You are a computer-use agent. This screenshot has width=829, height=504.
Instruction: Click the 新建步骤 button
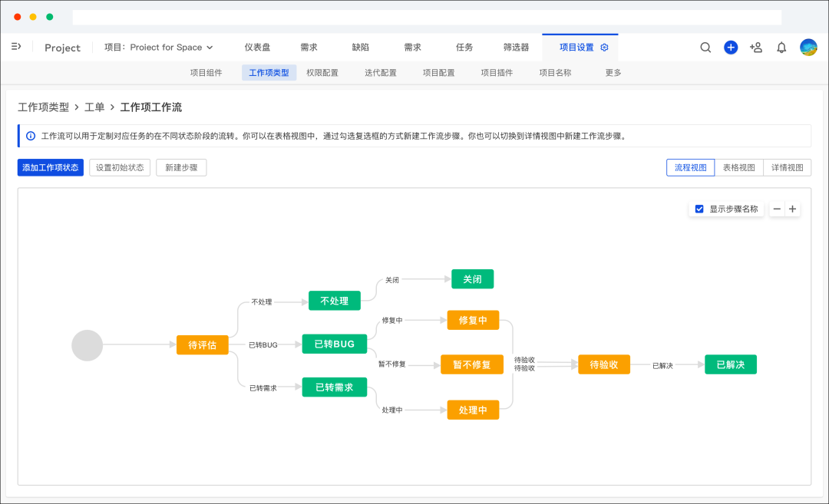click(181, 167)
